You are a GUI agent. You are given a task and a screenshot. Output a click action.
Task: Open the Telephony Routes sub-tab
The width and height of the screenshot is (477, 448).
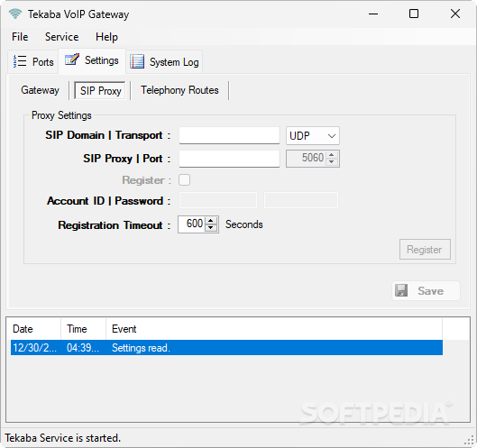pos(179,90)
